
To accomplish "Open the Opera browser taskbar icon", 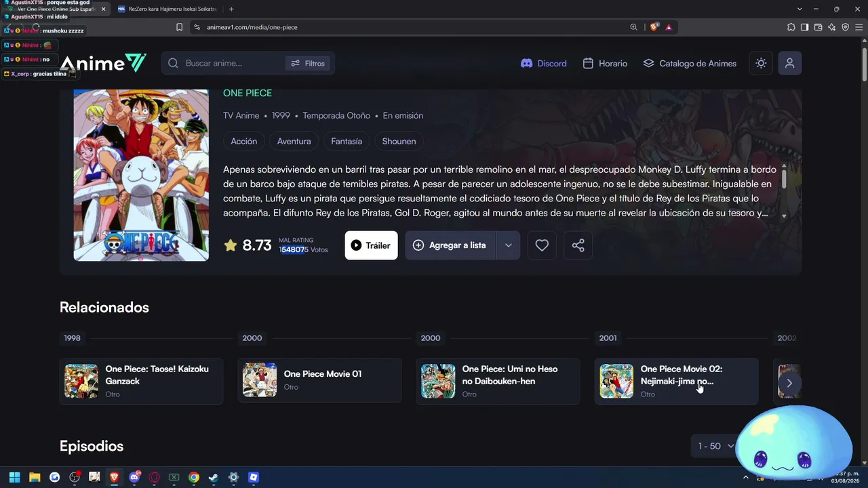I will point(154,477).
